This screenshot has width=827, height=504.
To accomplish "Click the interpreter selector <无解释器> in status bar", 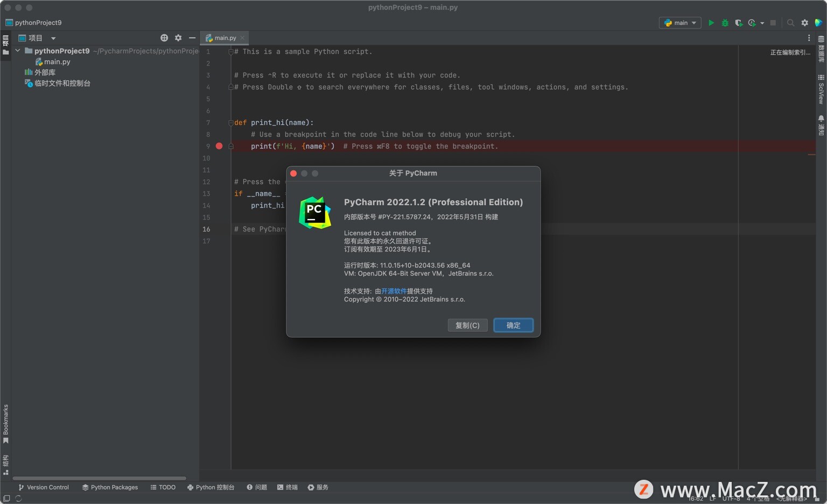I will pyautogui.click(x=791, y=499).
